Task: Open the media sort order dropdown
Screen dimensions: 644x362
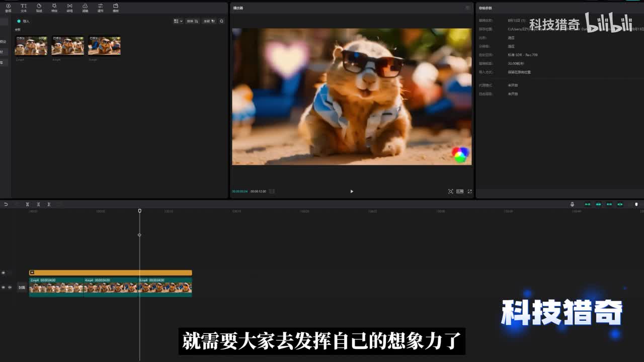Action: [193, 21]
